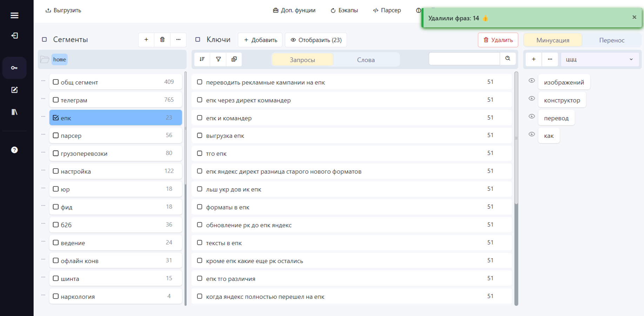Click the red Удалить button

point(498,40)
